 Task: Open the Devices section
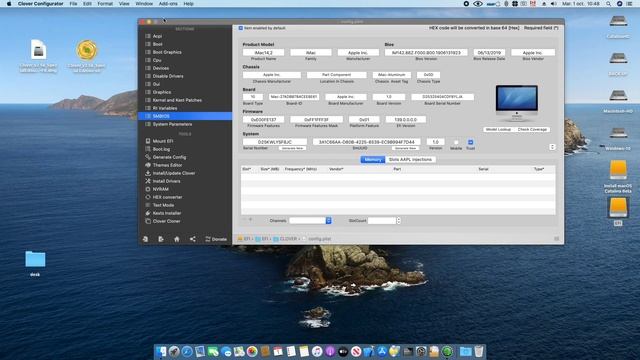[160, 68]
